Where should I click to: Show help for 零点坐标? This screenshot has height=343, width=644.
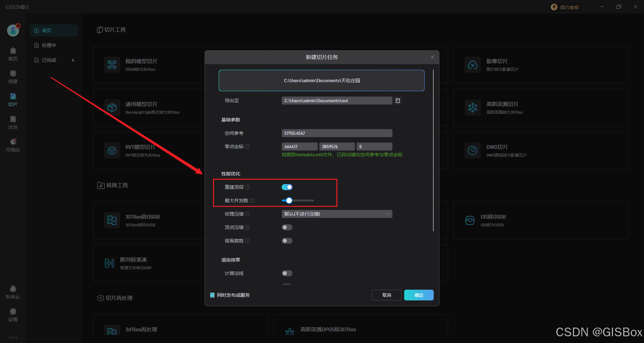tap(247, 147)
